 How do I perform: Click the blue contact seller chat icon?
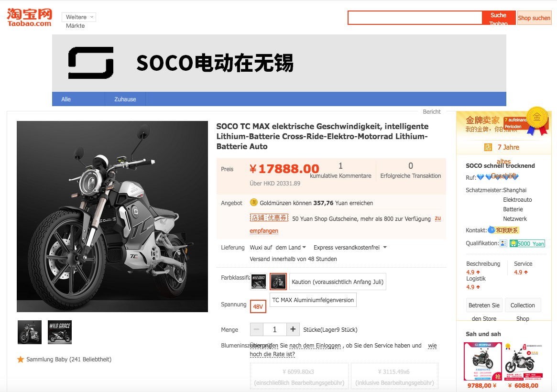click(x=491, y=230)
